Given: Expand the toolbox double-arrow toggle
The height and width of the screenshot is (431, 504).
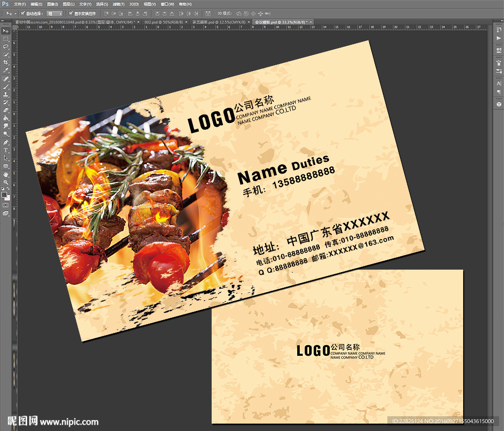Looking at the screenshot, I should [2, 21].
